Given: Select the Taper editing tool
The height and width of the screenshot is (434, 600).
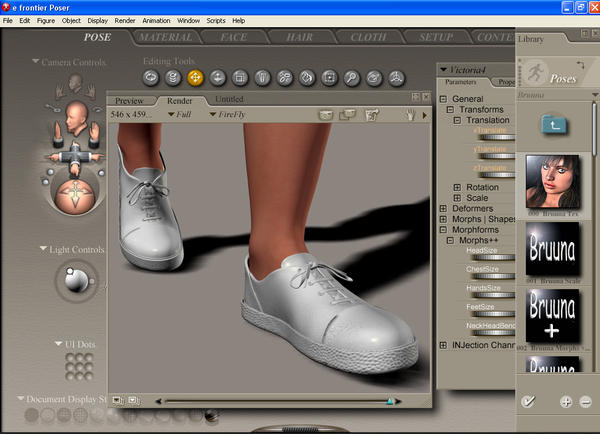Looking at the screenshot, I should (x=262, y=78).
